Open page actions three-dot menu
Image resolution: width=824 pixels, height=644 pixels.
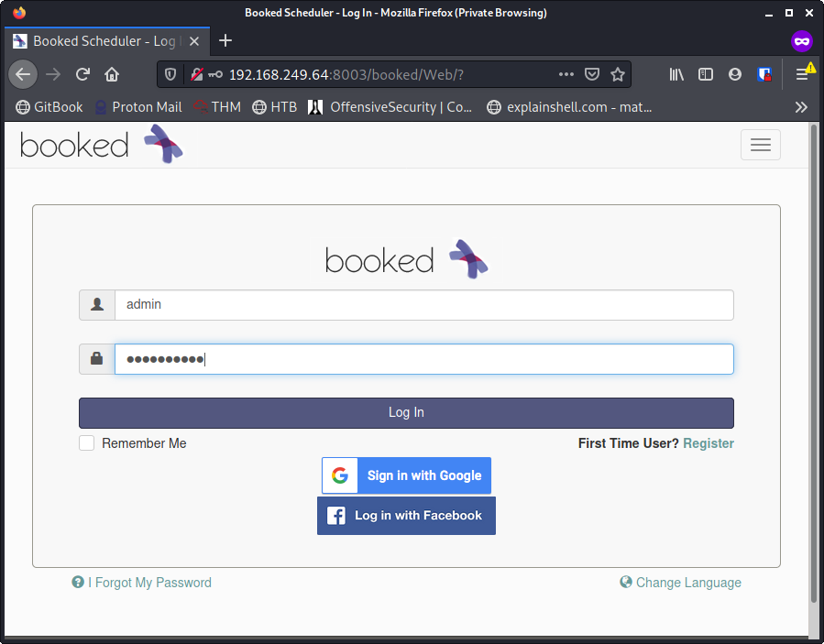pos(566,74)
